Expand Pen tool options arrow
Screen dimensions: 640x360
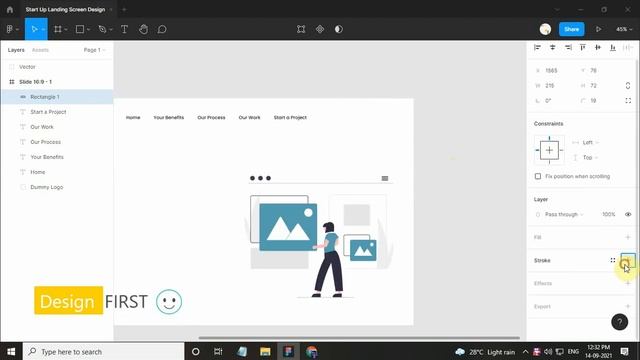[x=111, y=30]
